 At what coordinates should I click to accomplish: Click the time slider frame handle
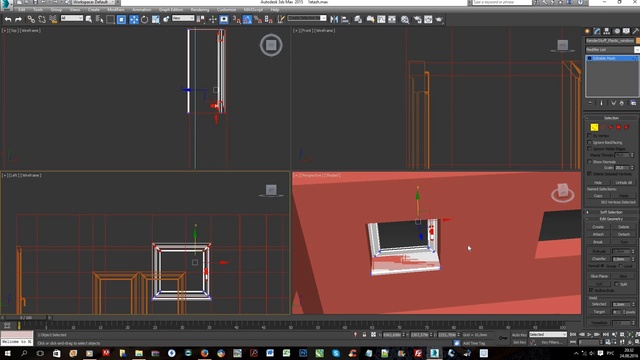pos(26,318)
